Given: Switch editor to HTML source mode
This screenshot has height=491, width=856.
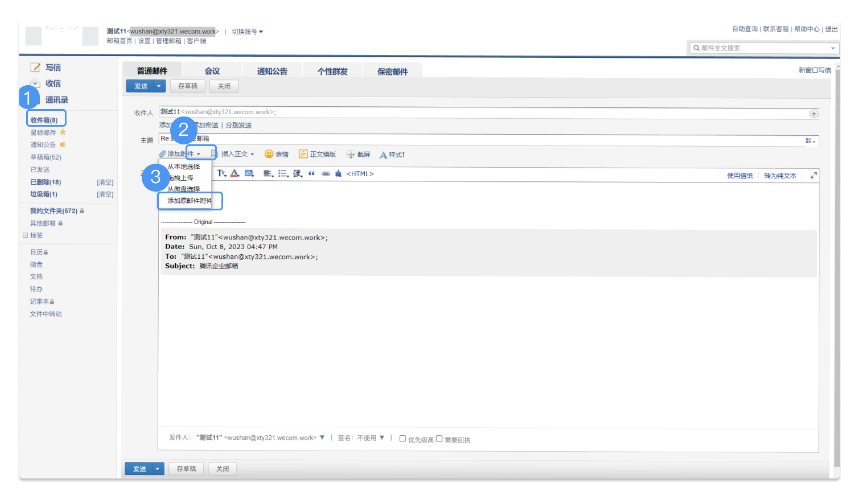Looking at the screenshot, I should tap(360, 173).
